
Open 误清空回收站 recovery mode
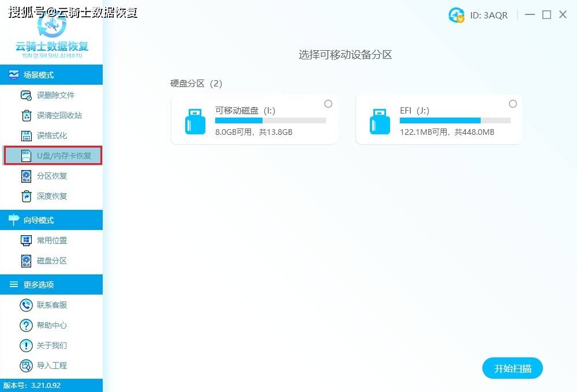tap(51, 115)
